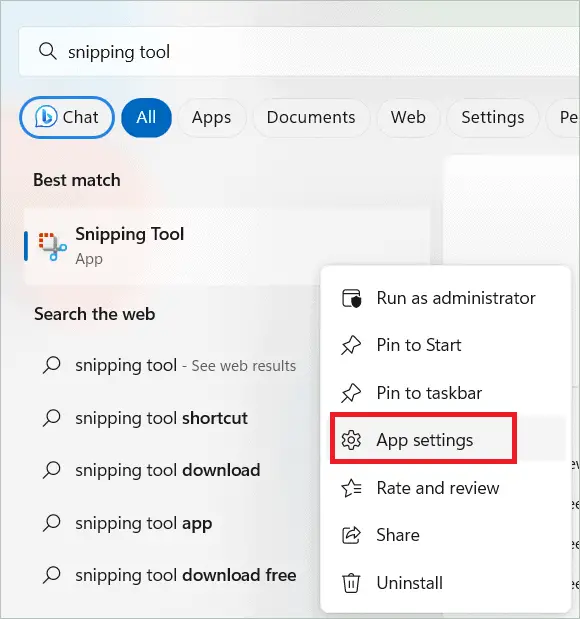Click the Bing Chat logo icon
This screenshot has width=580, height=619.
click(46, 116)
